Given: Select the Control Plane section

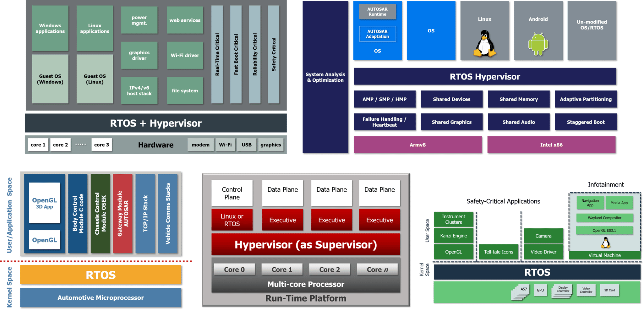Looking at the screenshot, I should point(232,193).
